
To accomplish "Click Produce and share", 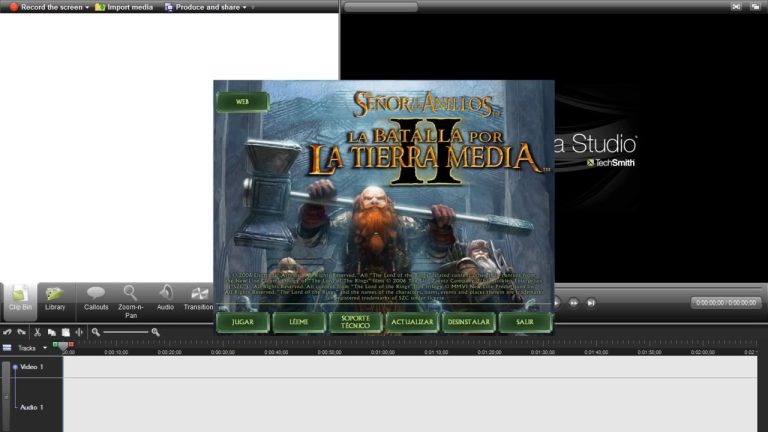I will pos(202,7).
